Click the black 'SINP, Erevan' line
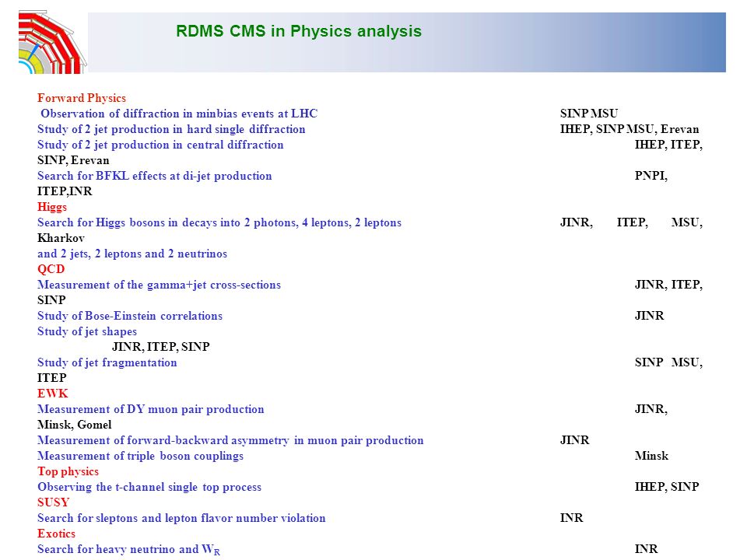The width and height of the screenshot is (747, 560). point(73,160)
